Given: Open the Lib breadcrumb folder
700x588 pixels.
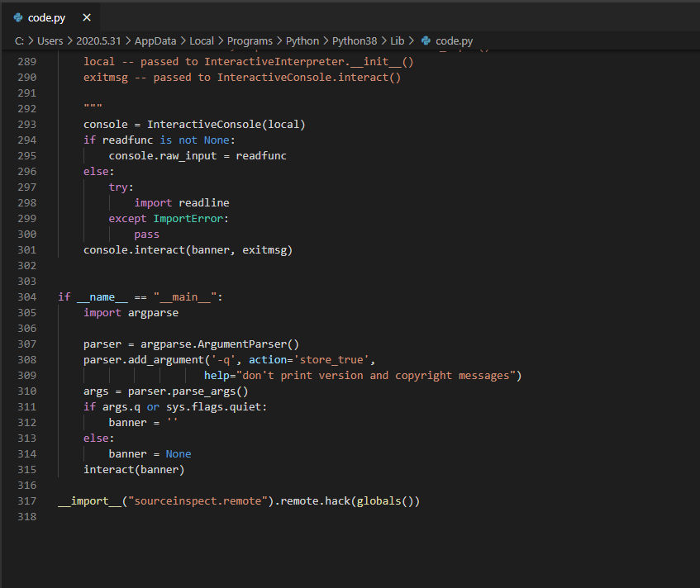Looking at the screenshot, I should 398,41.
